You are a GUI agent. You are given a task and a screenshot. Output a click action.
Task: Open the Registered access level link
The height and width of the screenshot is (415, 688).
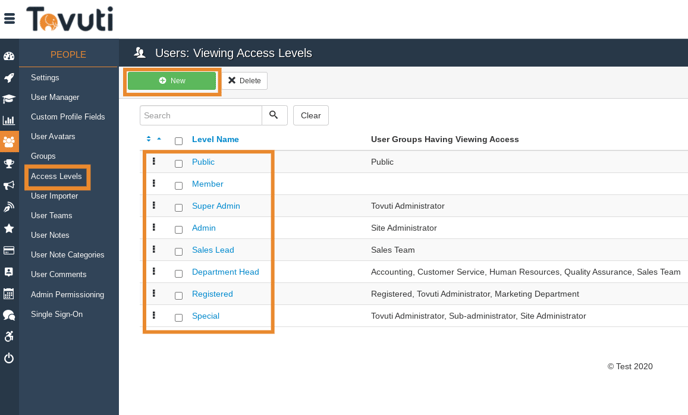[212, 294]
